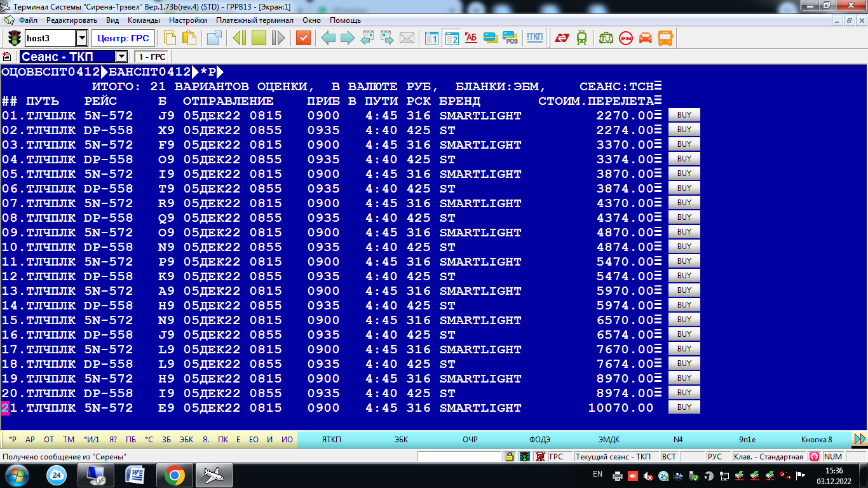Click the ФОДЭ function key
868x488 pixels.
539,439
